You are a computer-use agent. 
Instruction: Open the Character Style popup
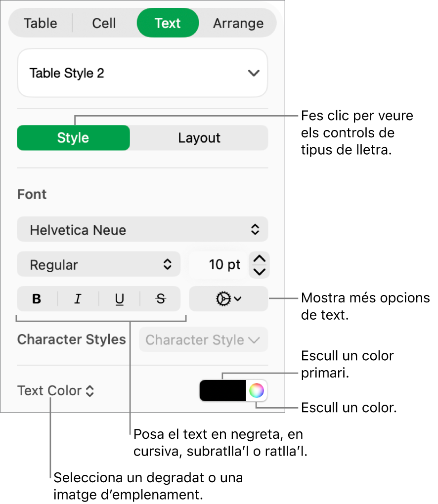203,339
